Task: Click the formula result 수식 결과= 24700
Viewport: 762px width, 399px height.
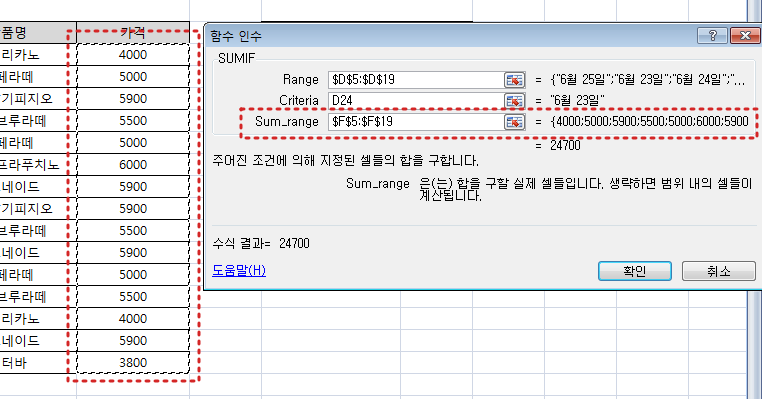Action: click(261, 243)
